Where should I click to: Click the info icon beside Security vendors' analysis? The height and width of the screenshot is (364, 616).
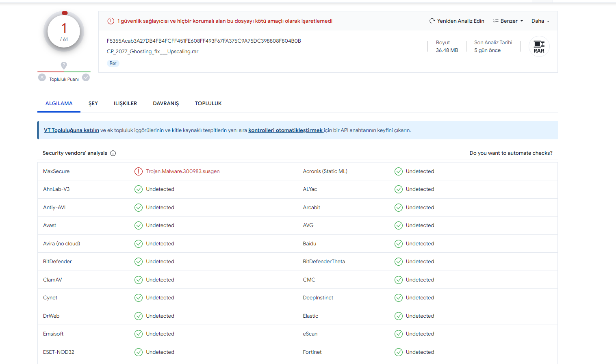[113, 153]
